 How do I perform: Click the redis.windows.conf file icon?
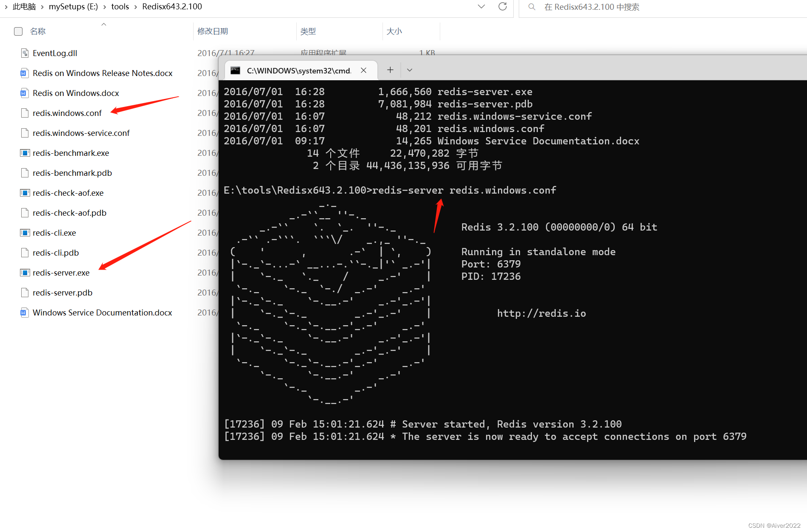25,113
